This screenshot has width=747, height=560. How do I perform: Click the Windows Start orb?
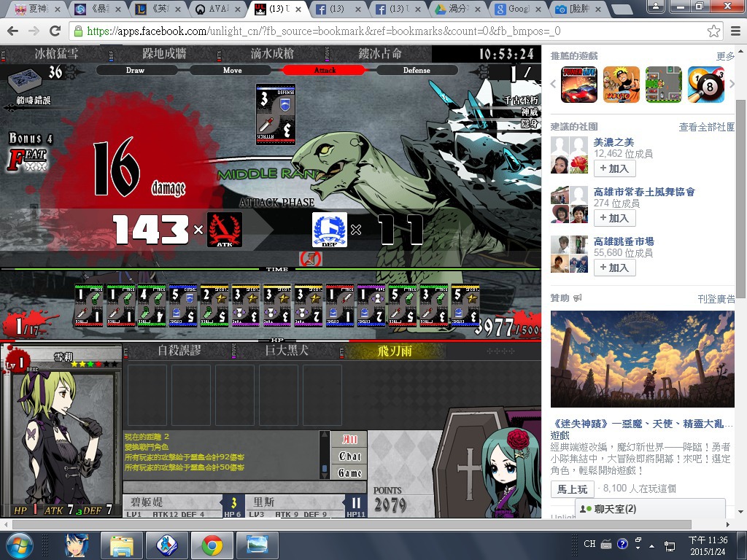coord(19,545)
